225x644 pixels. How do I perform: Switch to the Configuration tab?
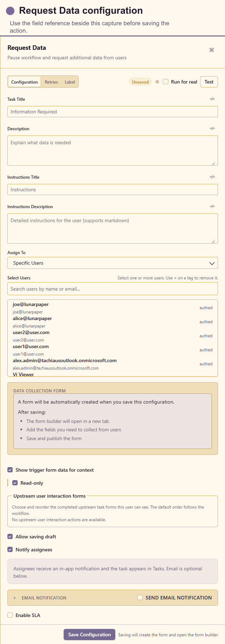click(24, 82)
